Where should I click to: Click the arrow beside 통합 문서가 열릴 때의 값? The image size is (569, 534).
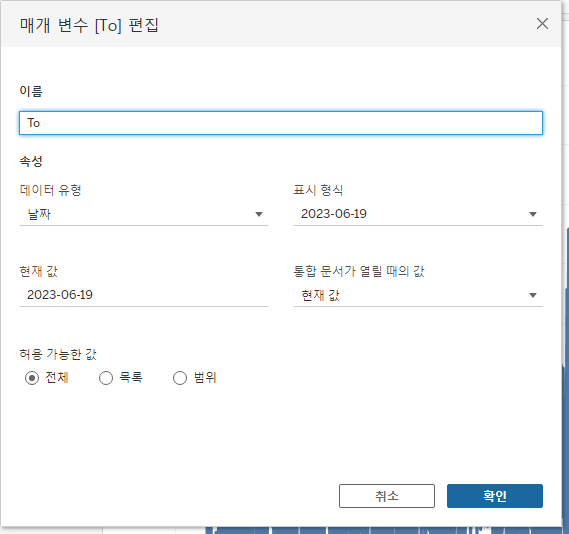coord(533,295)
